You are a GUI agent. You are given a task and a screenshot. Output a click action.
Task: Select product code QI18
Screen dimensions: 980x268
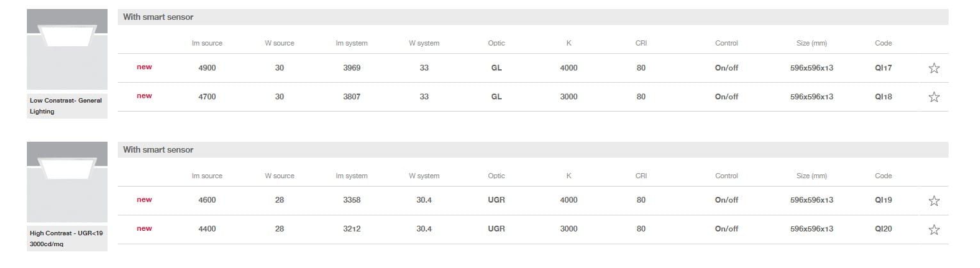point(883,97)
